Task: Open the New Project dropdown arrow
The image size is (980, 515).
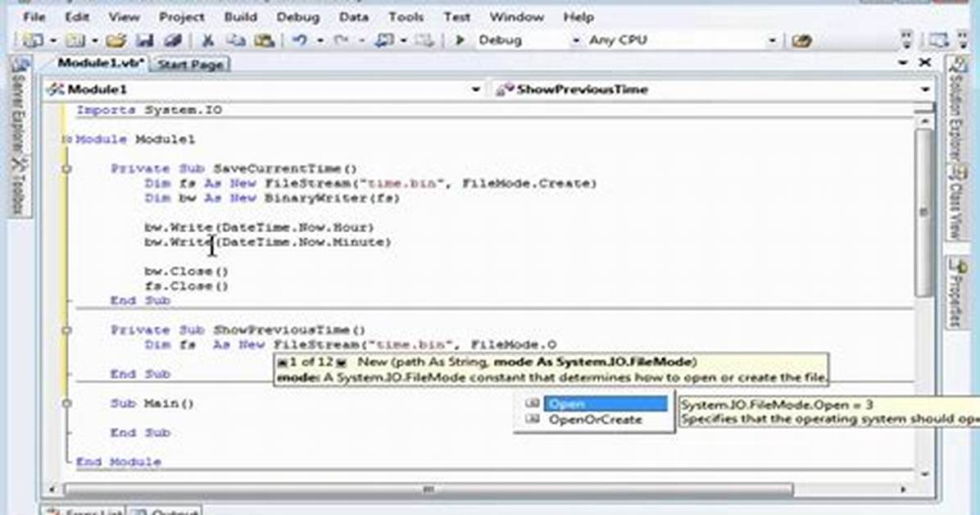Action: [53, 41]
